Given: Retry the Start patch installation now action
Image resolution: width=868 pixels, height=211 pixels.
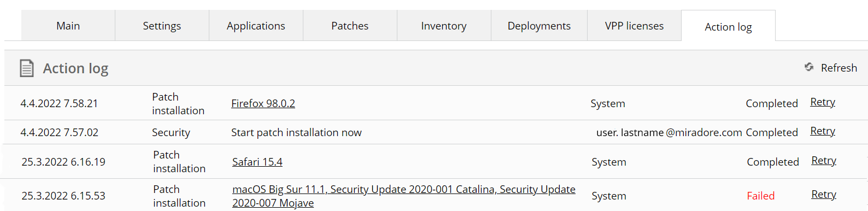Looking at the screenshot, I should point(822,131).
